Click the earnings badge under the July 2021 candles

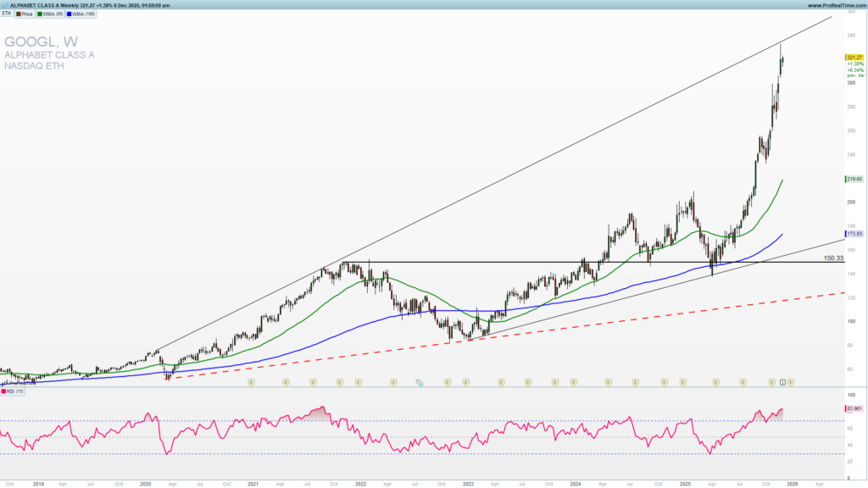tap(313, 382)
